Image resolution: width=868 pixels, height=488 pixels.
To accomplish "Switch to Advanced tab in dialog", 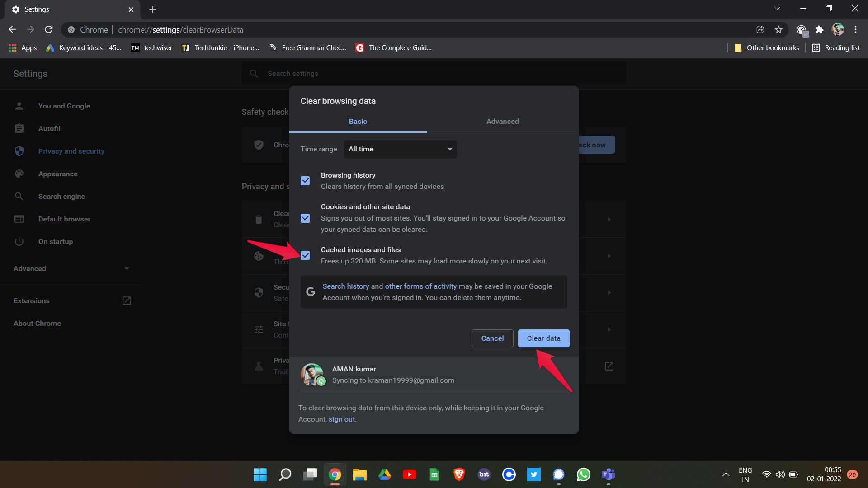I will [503, 122].
